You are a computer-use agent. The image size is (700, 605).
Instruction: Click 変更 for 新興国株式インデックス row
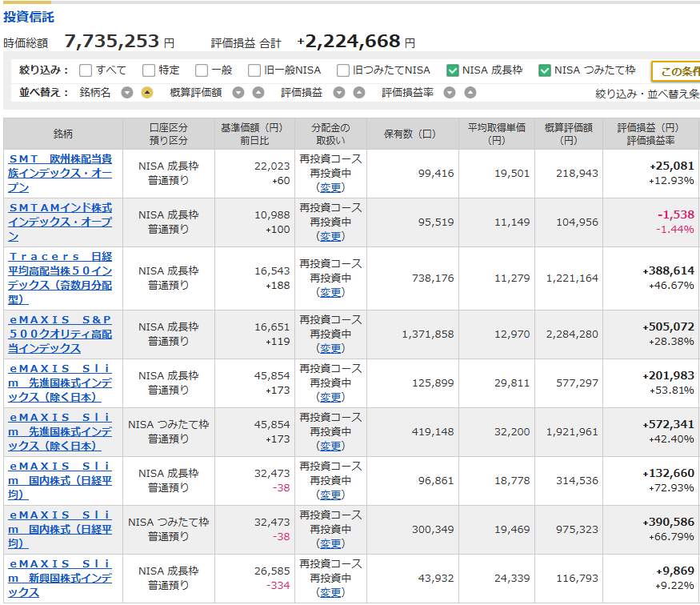click(330, 592)
